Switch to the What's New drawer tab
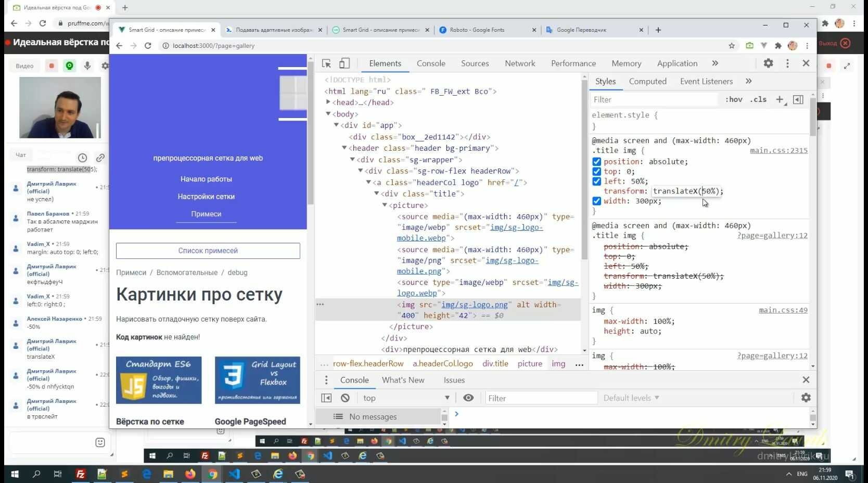Viewport: 868px width, 483px height. pos(403,380)
